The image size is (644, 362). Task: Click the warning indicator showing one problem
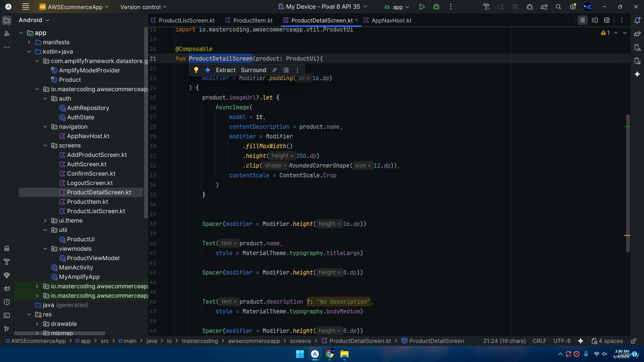pyautogui.click(x=606, y=33)
